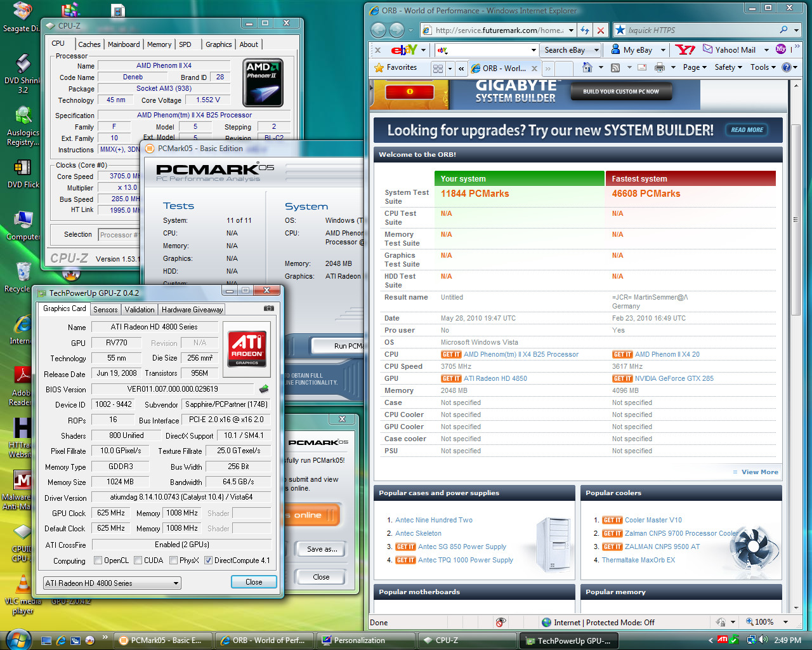
Task: Open IE Help question mark icon
Action: 787,67
